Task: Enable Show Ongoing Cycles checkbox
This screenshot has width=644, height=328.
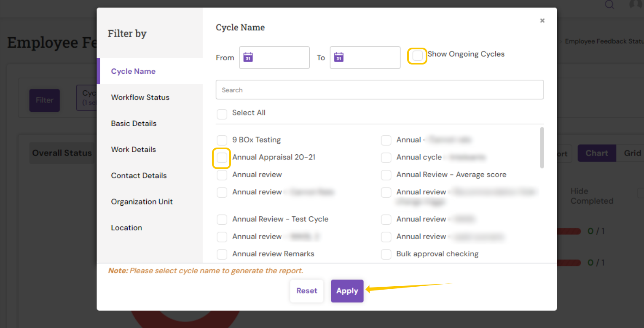Action: point(417,56)
